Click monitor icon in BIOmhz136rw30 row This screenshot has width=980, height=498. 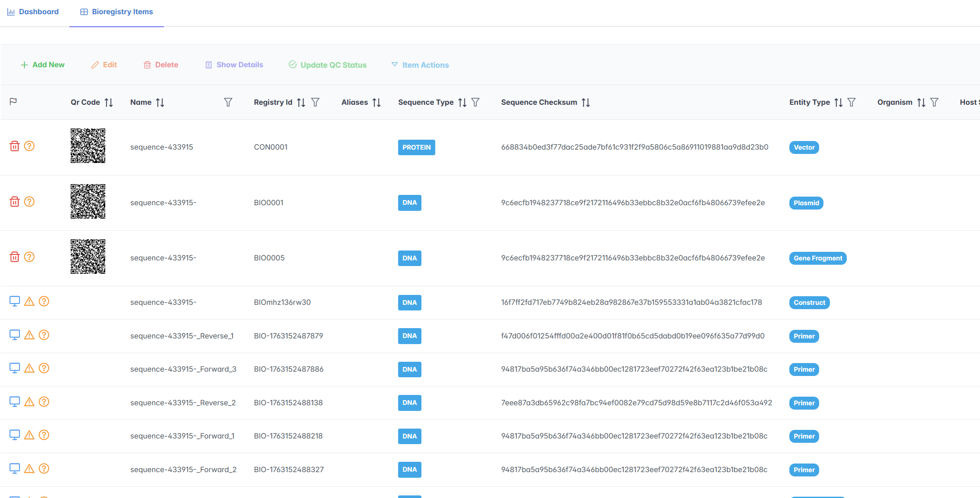point(15,301)
